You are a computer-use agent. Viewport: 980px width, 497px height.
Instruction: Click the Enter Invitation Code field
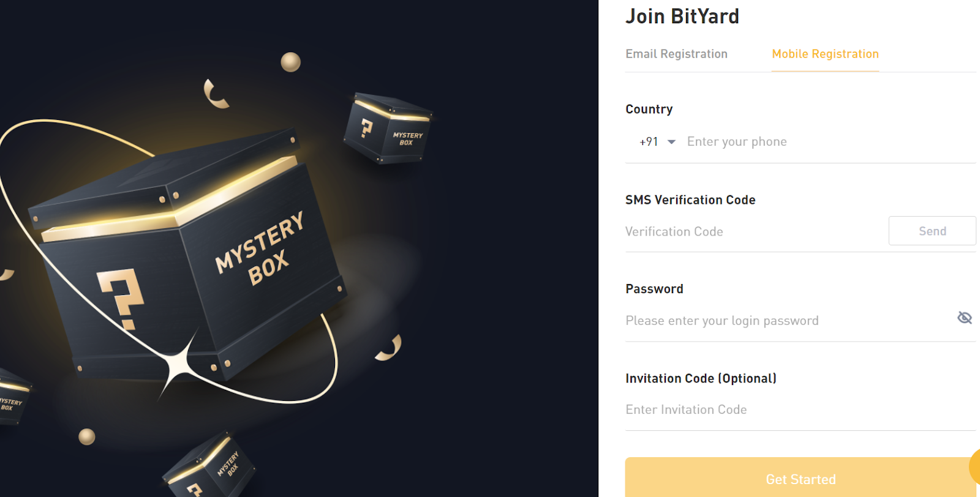[x=801, y=409]
